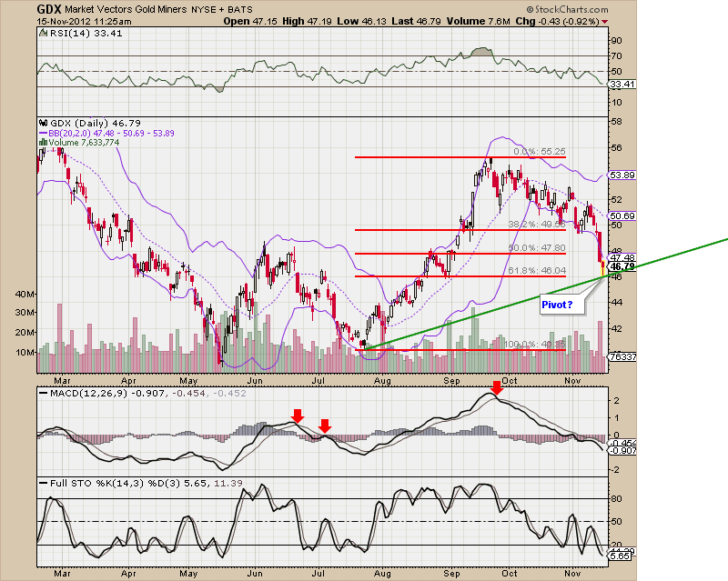This screenshot has height=581, width=728.
Task: Click the NYSE + BATS exchange label
Action: 222,9
